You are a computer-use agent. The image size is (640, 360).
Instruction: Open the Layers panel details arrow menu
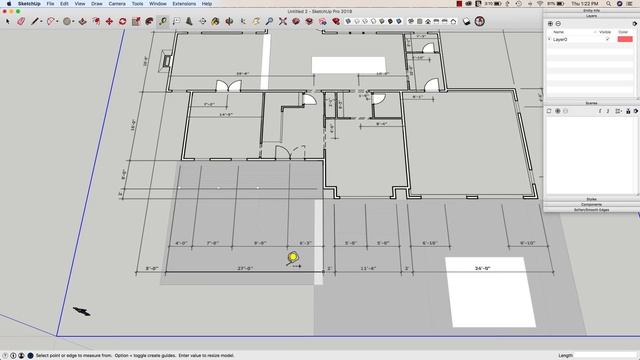click(x=635, y=24)
